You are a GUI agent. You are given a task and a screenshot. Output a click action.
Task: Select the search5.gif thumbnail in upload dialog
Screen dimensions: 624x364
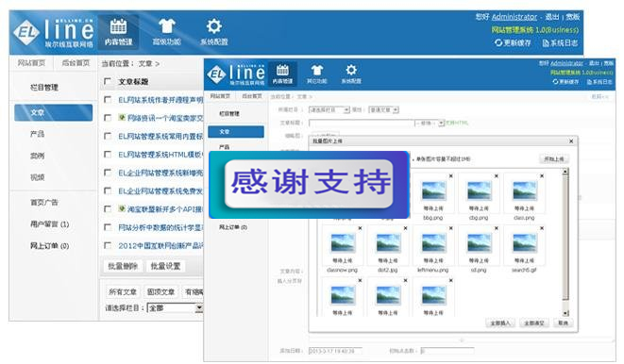[524, 242]
